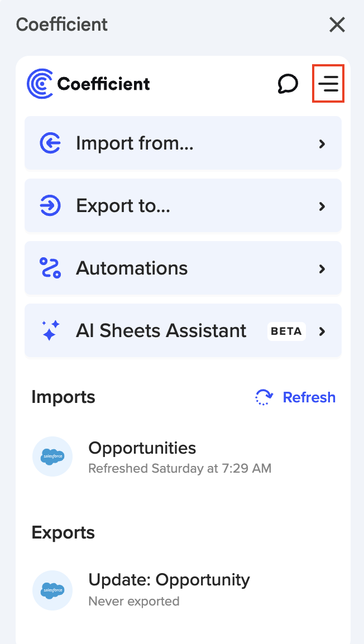Image resolution: width=364 pixels, height=644 pixels.
Task: Select the Opportunities import entry
Action: click(142, 448)
